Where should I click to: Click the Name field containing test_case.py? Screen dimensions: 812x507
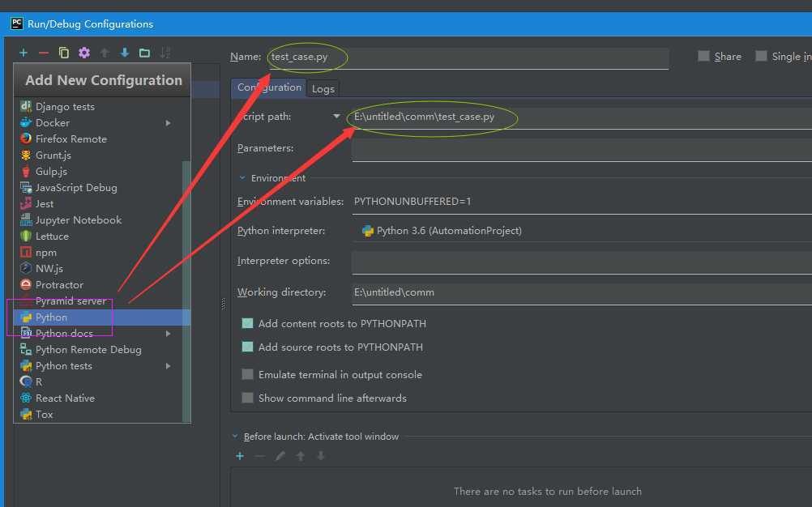tap(468, 58)
